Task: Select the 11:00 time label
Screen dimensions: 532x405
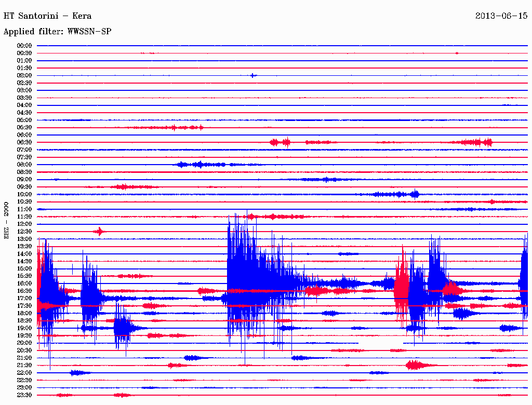Action: [24, 209]
